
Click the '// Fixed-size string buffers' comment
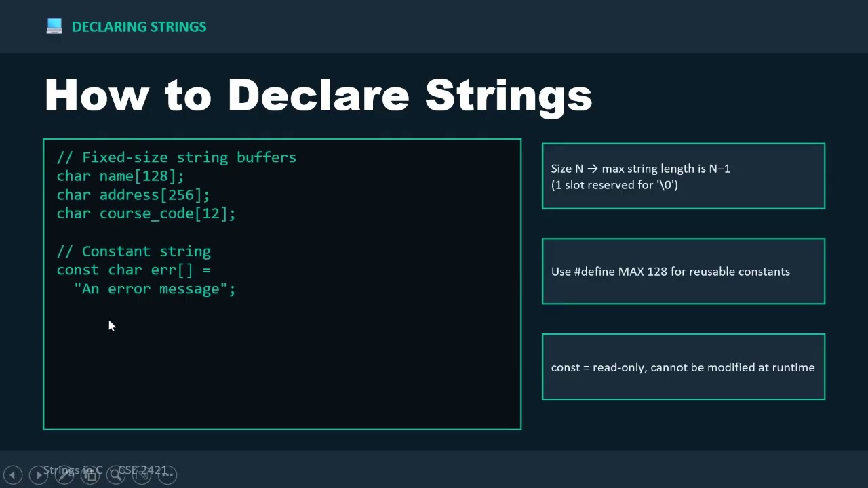click(x=176, y=157)
